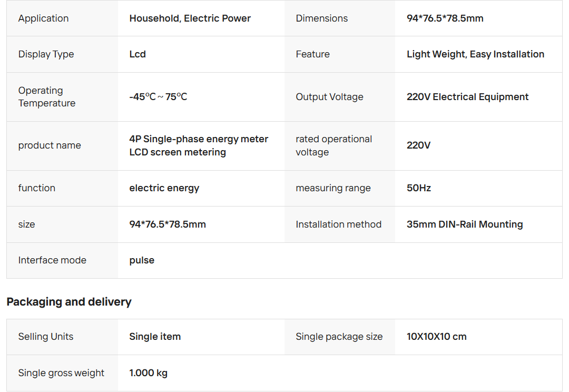This screenshot has height=392, width=569.
Task: Select the '1.000 kg' gross weight value
Action: pos(148,373)
